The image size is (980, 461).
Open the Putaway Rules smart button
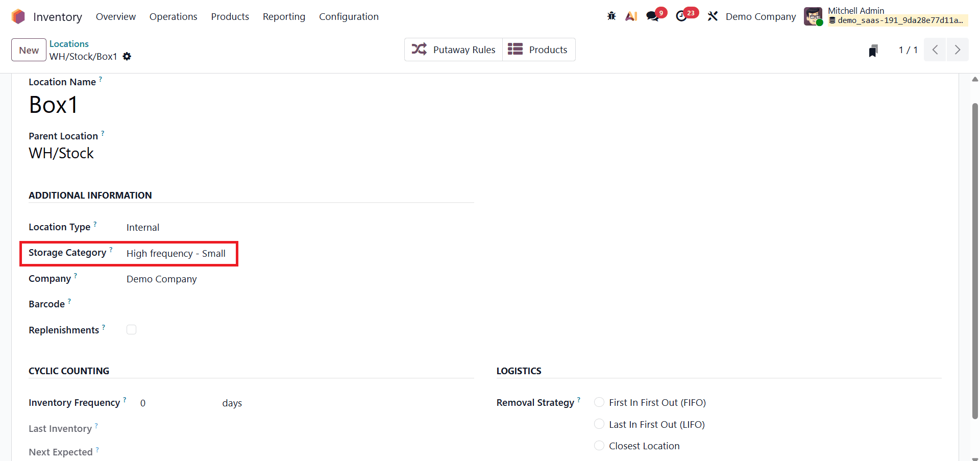tap(453, 49)
